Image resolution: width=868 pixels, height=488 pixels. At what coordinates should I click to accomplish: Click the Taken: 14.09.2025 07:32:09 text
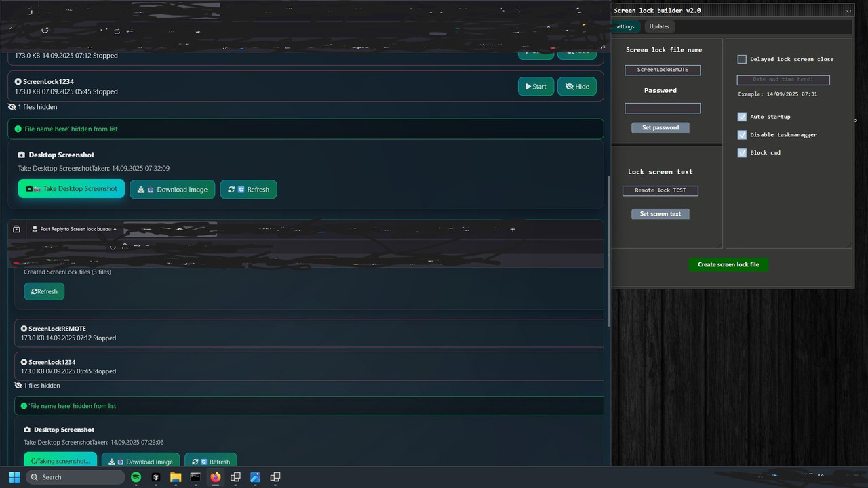[131, 169]
